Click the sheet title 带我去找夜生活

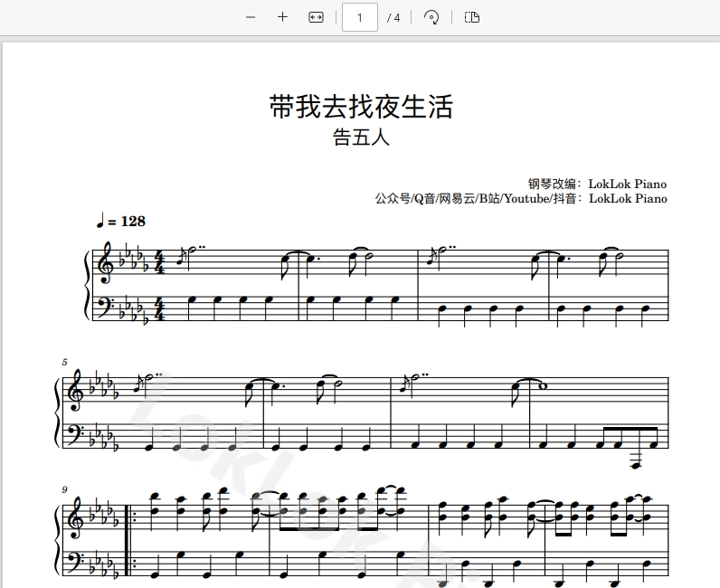(x=362, y=107)
